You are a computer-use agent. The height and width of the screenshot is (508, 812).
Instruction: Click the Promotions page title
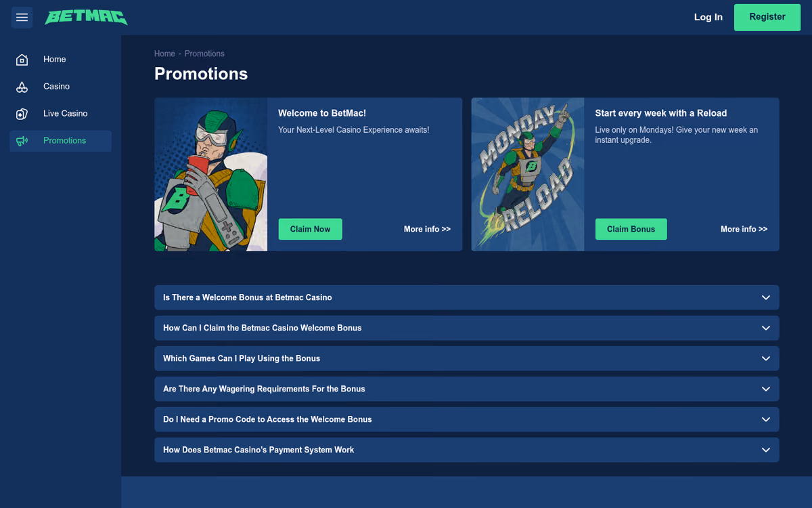201,74
